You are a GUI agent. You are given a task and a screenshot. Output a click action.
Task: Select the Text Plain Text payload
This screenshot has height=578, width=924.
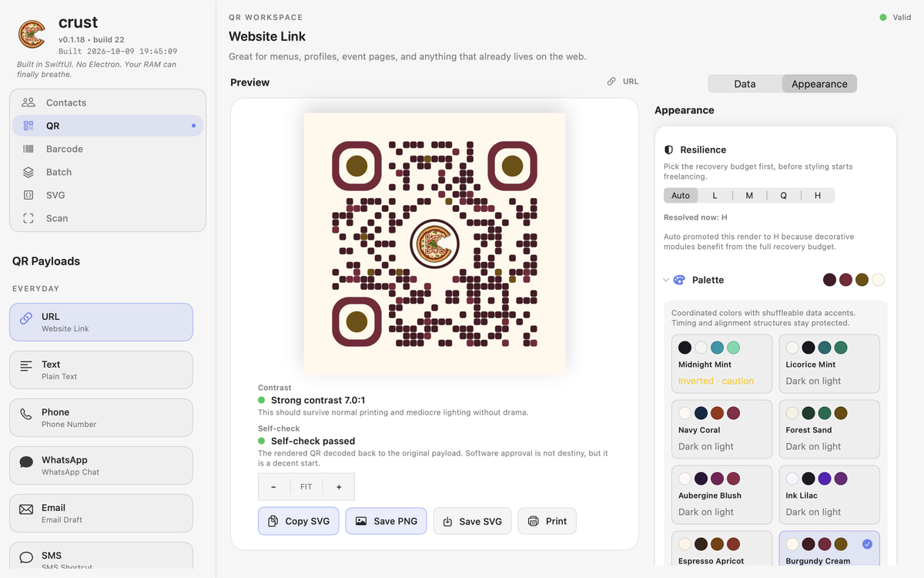tap(101, 370)
